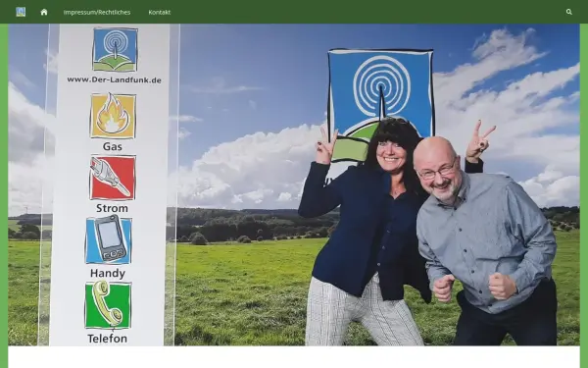Image resolution: width=588 pixels, height=368 pixels.
Task: Click the yellow Gas flame icon
Action: (113, 116)
